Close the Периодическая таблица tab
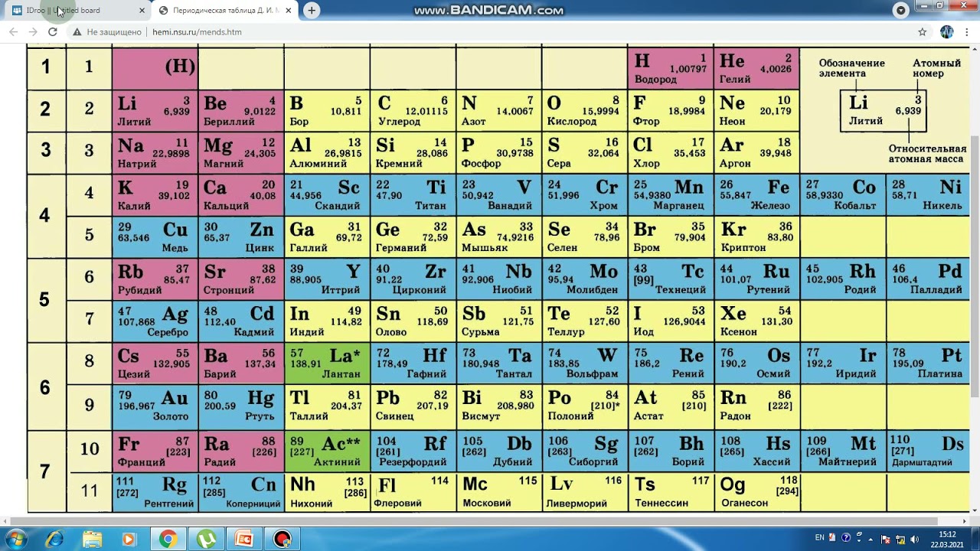Viewport: 980px width, 551px height. click(288, 11)
